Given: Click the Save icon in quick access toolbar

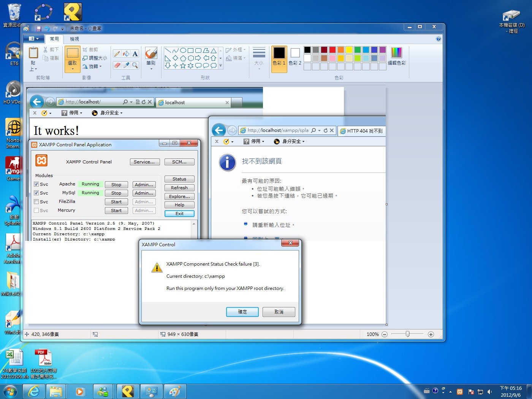Looking at the screenshot, I should click(x=39, y=28).
